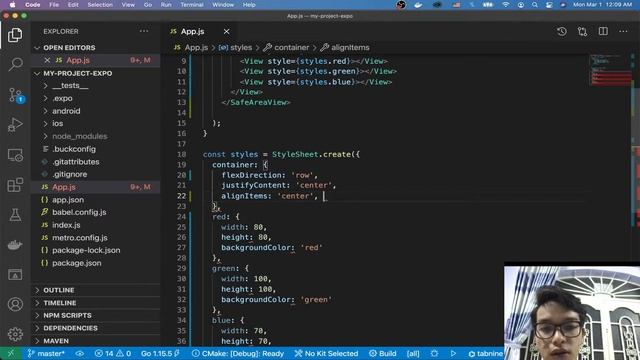
Task: Open the Search view in activity bar
Action: tap(15, 64)
